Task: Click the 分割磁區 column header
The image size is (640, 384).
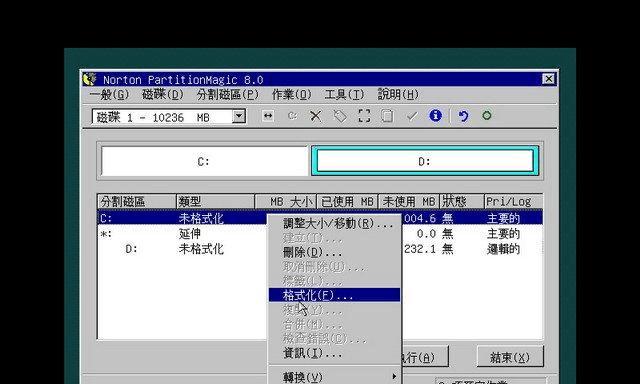Action: (x=137, y=201)
